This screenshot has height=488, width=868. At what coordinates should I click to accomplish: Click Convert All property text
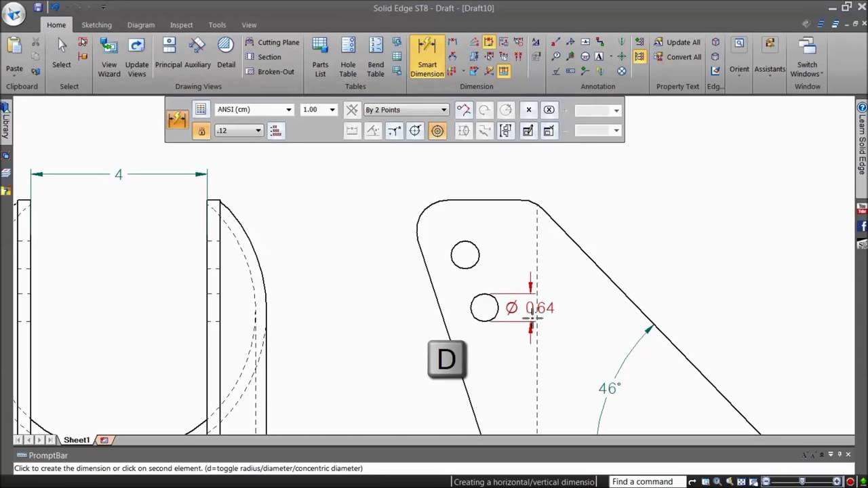point(677,57)
